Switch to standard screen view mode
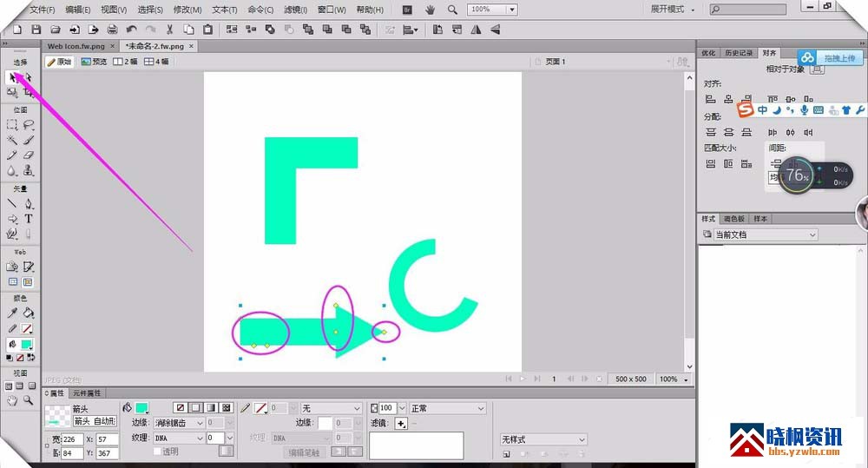868x468 pixels. pos(9,386)
